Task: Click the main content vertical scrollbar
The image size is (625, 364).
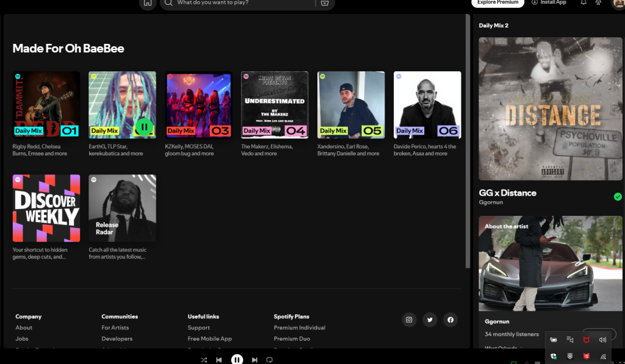Action: pos(468,141)
